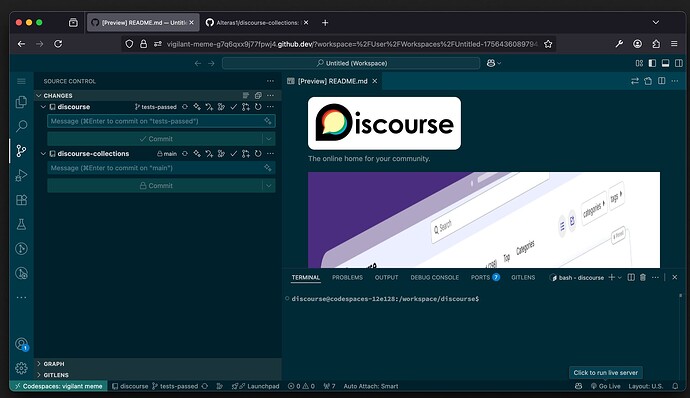This screenshot has height=398, width=690.
Task: Kill the bash terminal with trash icon
Action: 643,277
